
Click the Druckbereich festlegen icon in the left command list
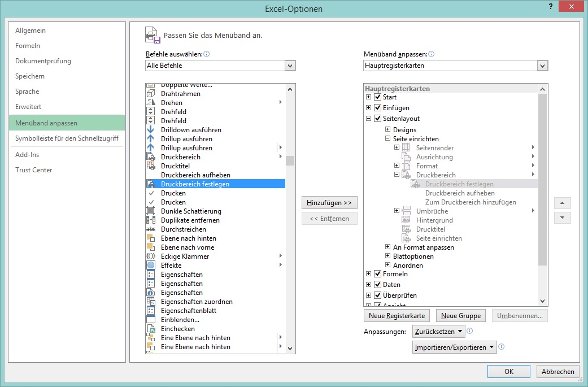pos(151,184)
